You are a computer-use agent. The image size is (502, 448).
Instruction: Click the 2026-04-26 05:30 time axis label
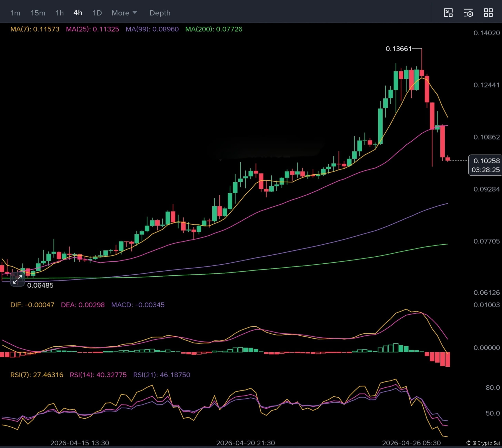411,443
